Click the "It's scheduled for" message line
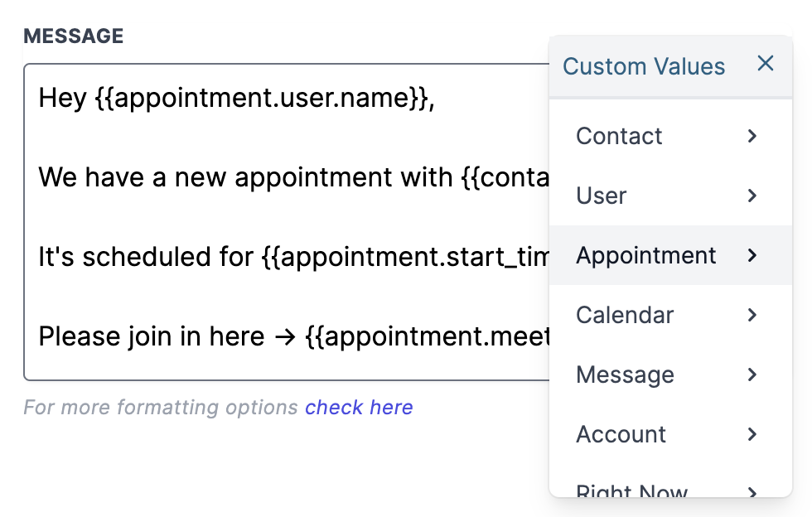 pyautogui.click(x=145, y=257)
